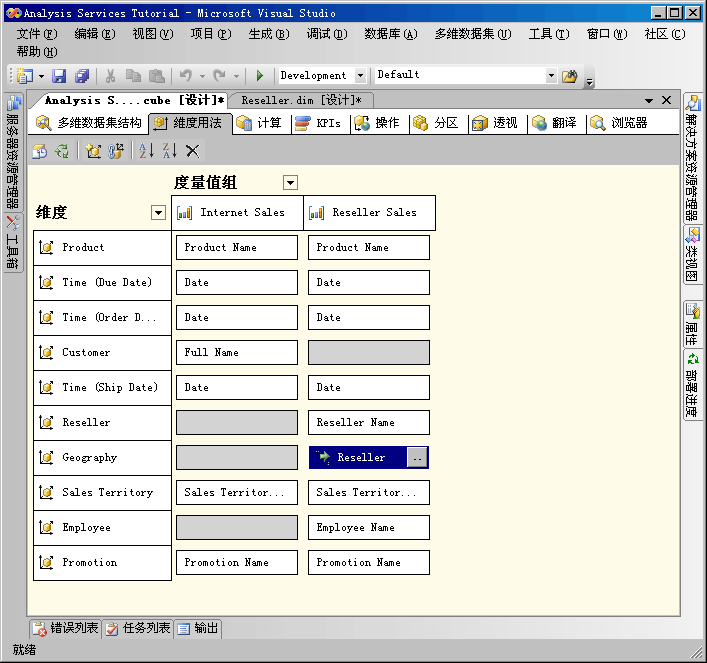The width and height of the screenshot is (707, 663).
Task: Click Internet Sales measure group chart icon
Action: (184, 212)
